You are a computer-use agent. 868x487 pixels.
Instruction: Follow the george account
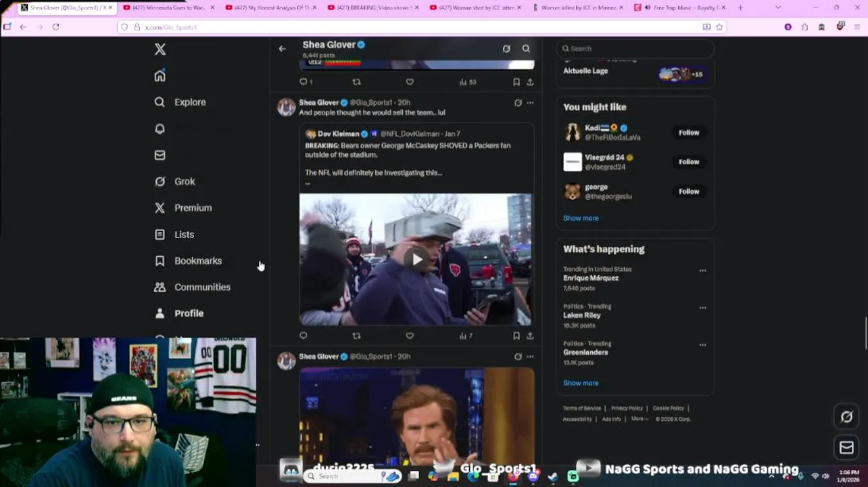(x=689, y=191)
